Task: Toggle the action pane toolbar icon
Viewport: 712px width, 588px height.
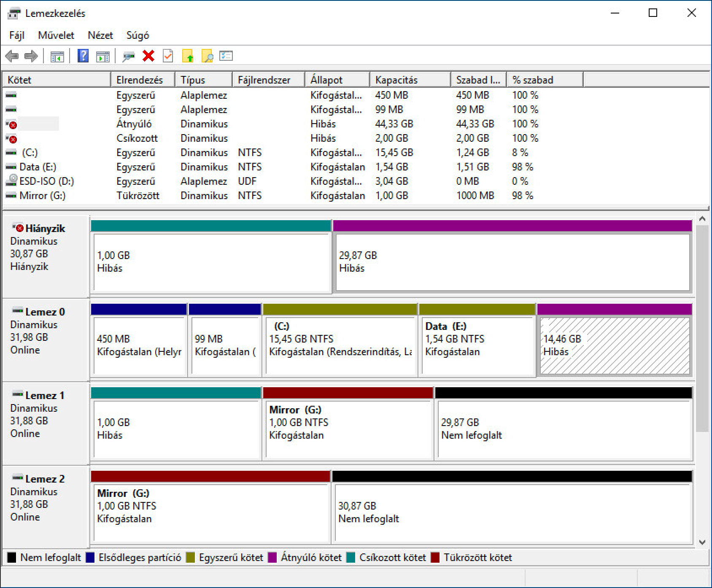Action: [x=103, y=56]
